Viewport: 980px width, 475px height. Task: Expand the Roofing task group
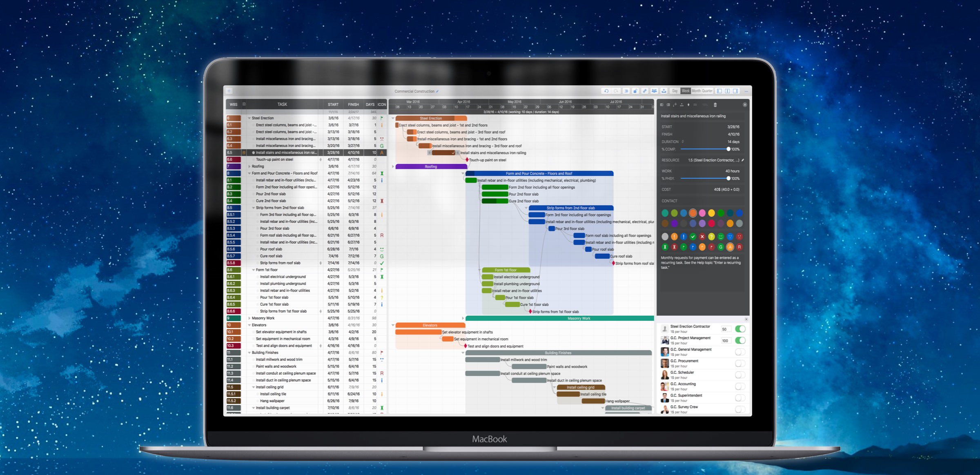click(249, 166)
